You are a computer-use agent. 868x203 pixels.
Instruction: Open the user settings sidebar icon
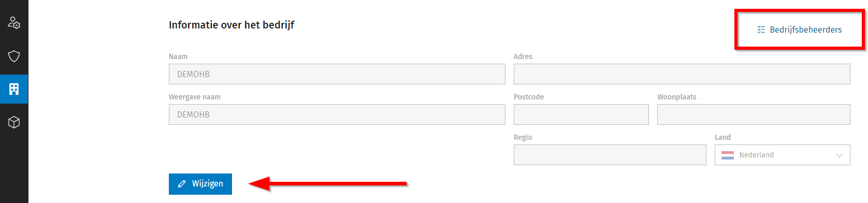pos(14,23)
